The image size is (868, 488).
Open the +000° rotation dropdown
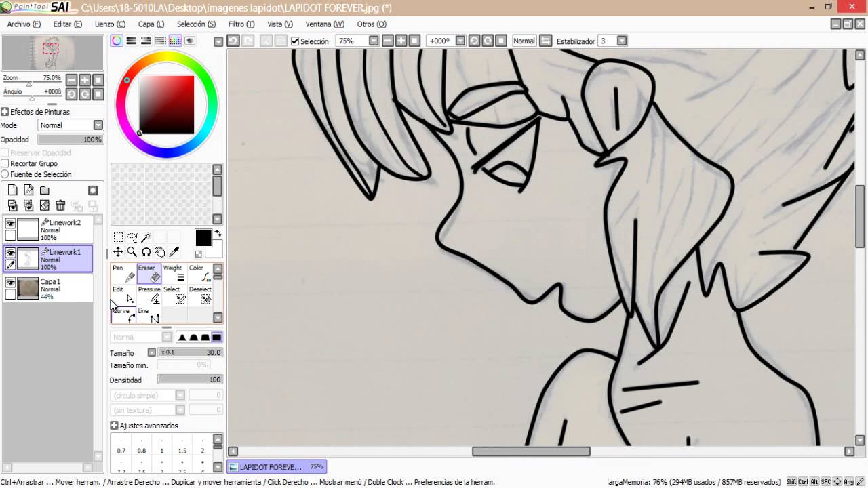click(x=460, y=41)
